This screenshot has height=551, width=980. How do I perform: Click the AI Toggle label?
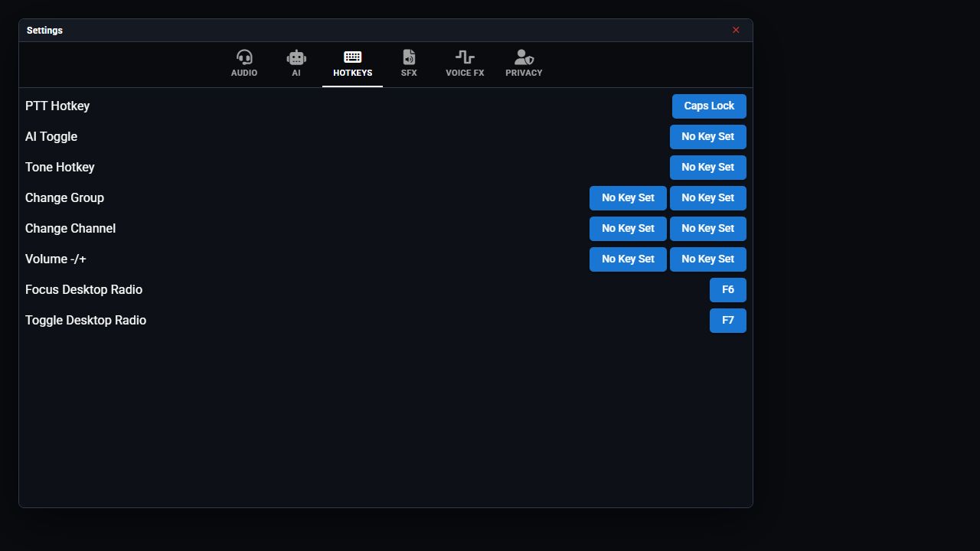[51, 137]
